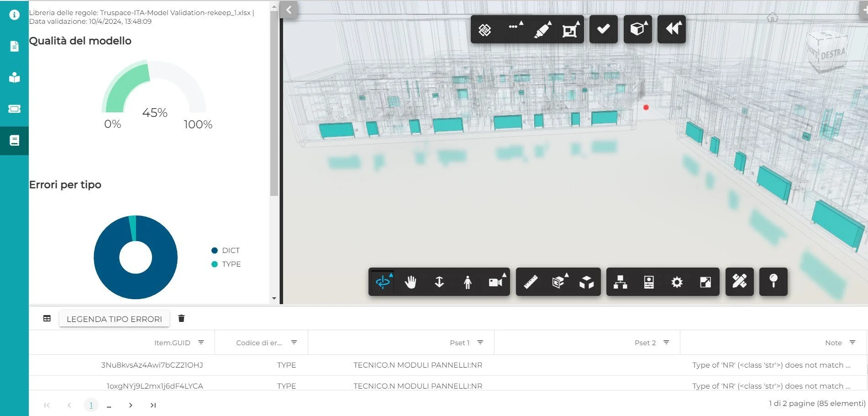
Task: Open the Item.GUID column filter
Action: pos(201,342)
